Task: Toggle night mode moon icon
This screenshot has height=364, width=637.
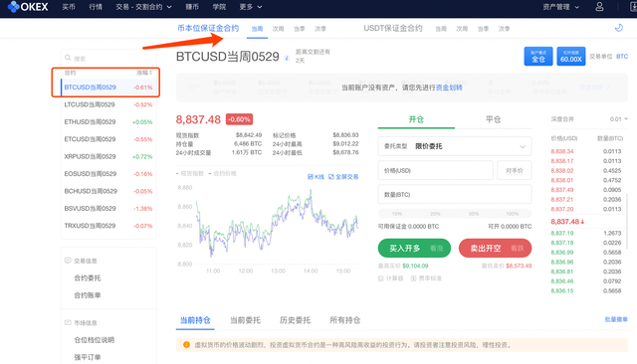Action: pos(619,28)
